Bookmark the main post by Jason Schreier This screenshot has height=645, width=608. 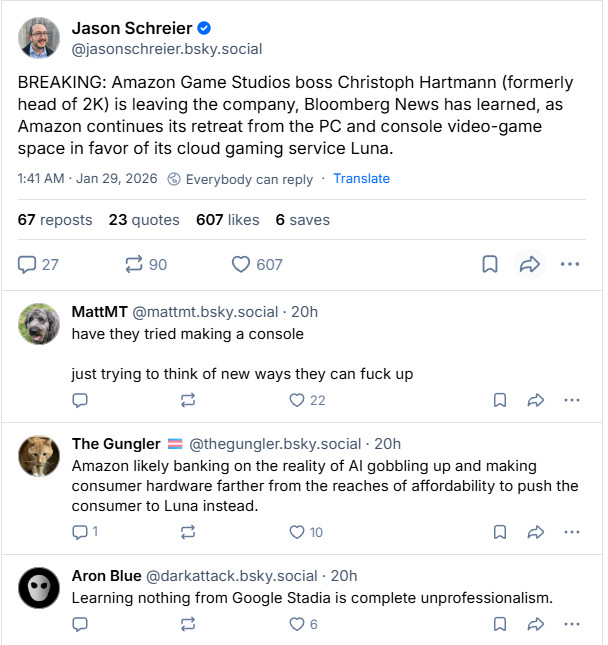pos(490,264)
